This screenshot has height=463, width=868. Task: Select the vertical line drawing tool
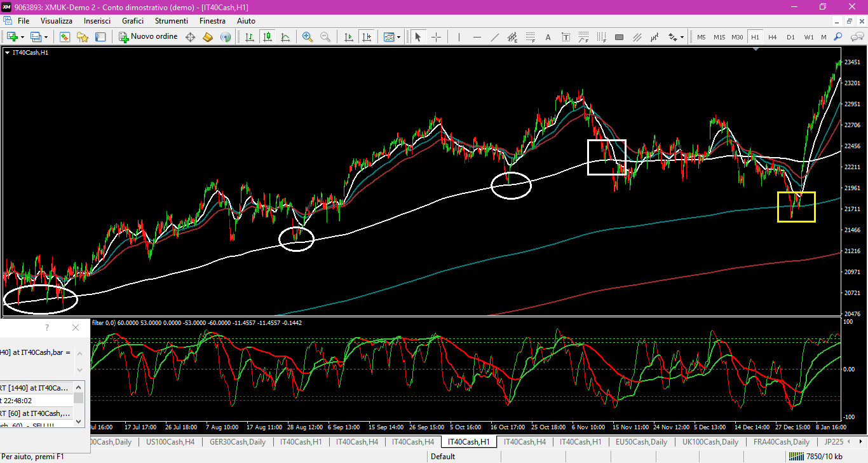pos(459,37)
